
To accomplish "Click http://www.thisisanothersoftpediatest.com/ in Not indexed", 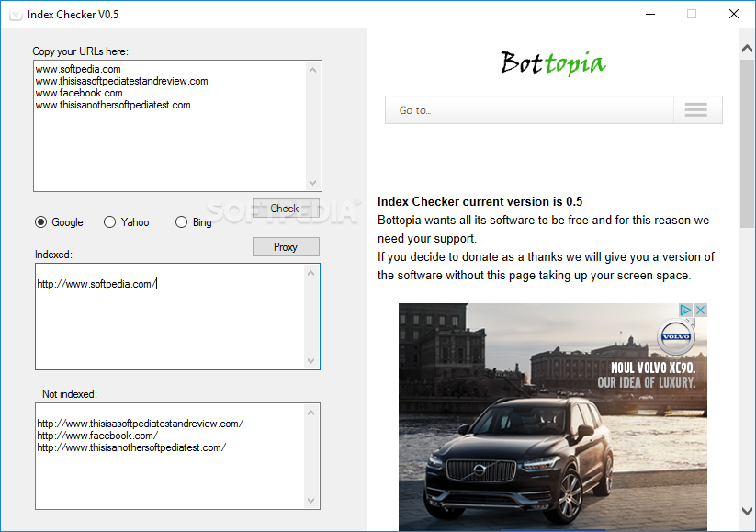I will click(131, 447).
